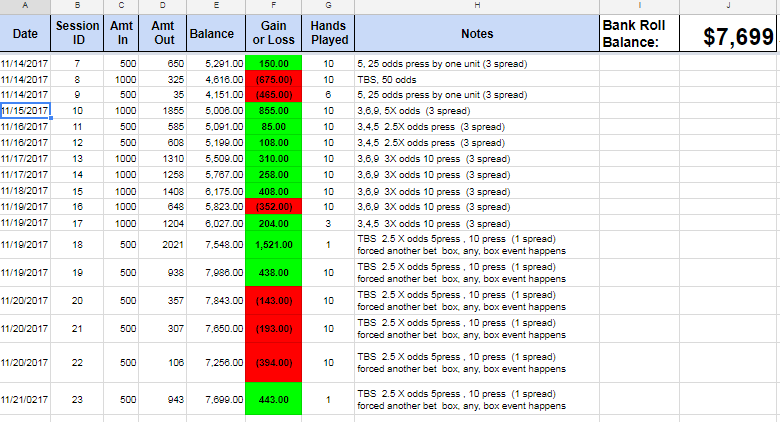This screenshot has width=780, height=422.
Task: Click the green 855.00 gain cell
Action: point(273,111)
